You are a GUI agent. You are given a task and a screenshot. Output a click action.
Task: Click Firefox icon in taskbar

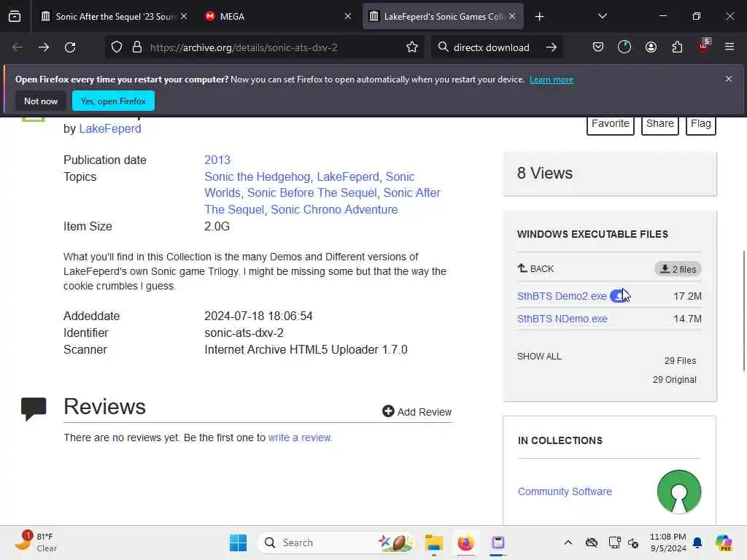465,542
